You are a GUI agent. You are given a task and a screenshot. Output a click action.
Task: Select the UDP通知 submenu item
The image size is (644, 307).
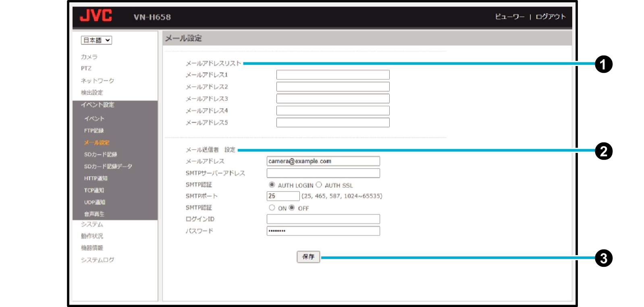[95, 202]
